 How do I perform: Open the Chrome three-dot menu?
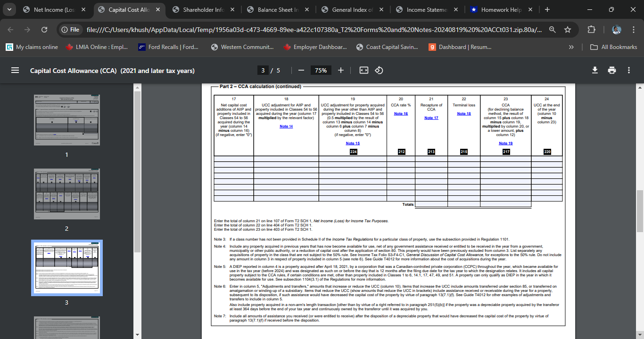point(634,30)
